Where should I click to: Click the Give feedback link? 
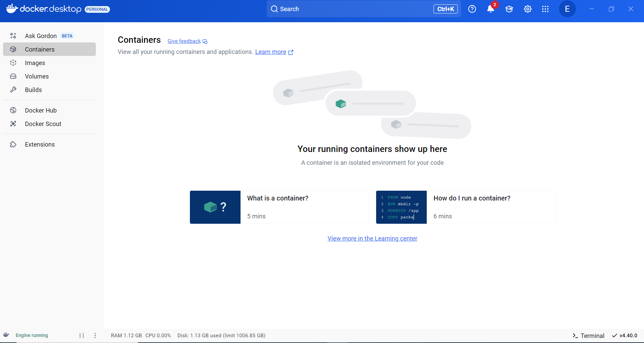tap(184, 41)
